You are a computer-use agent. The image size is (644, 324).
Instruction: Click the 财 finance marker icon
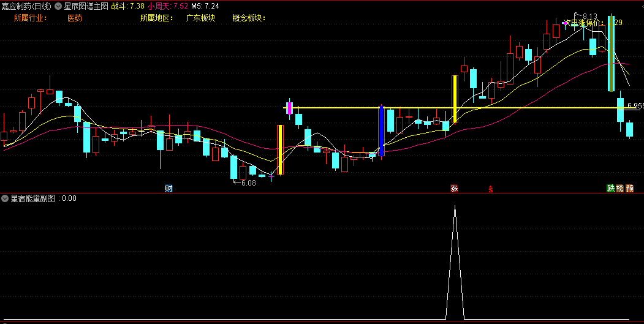tap(169, 189)
